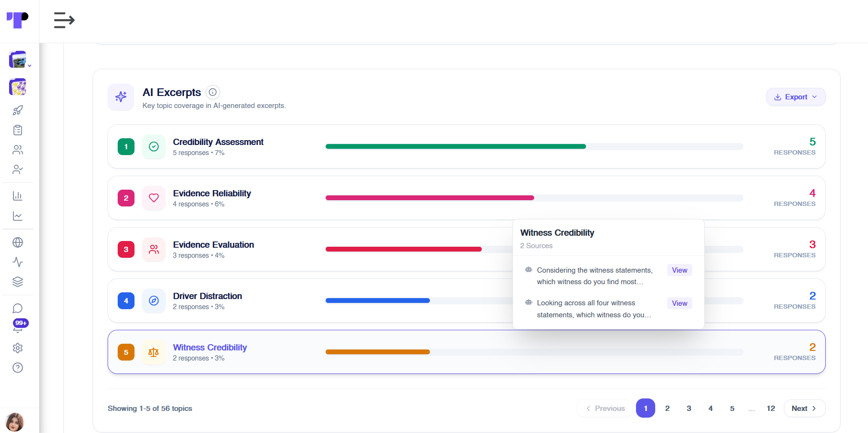868x433 pixels.
Task: Click the check-circle icon for Credibility Assessment
Action: 154,146
